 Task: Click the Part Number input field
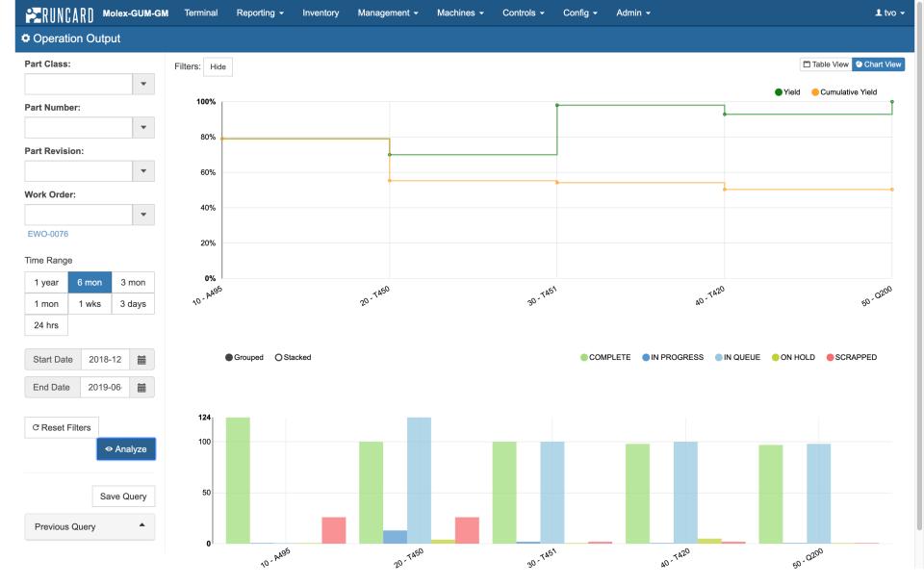pos(77,127)
